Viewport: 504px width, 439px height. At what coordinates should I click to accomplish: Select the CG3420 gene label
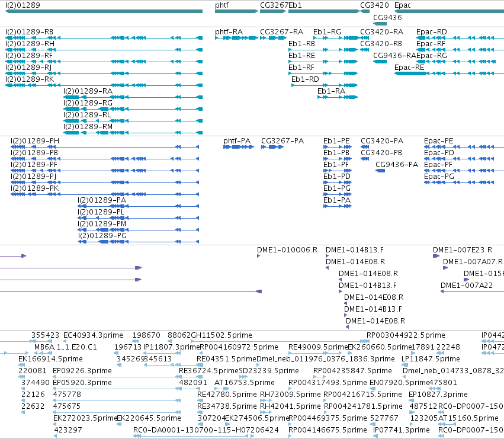click(374, 5)
